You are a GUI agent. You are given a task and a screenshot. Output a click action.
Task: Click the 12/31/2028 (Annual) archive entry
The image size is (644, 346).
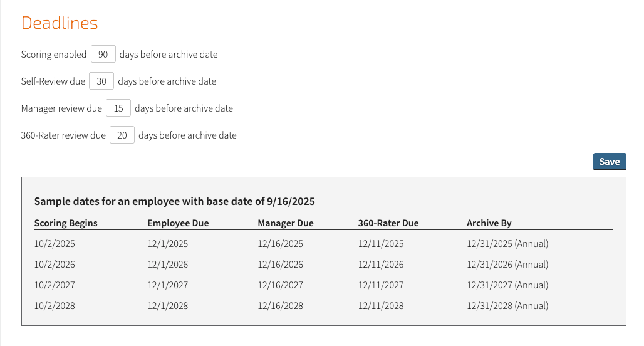tap(507, 306)
